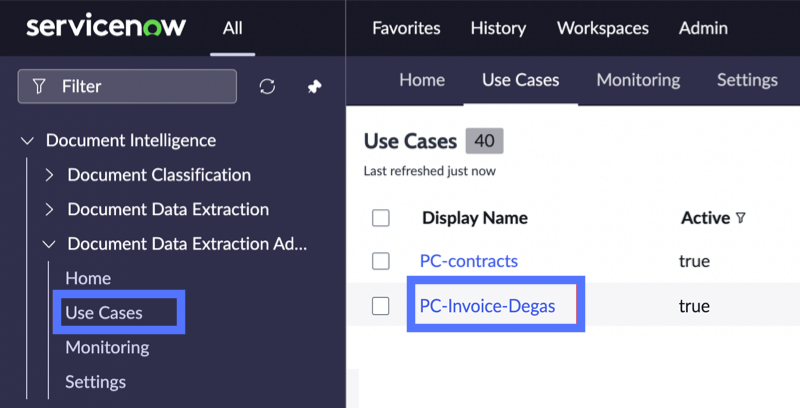Viewport: 800px width, 408px height.
Task: Click the filter funnel icon in navigator
Action: coord(39,86)
